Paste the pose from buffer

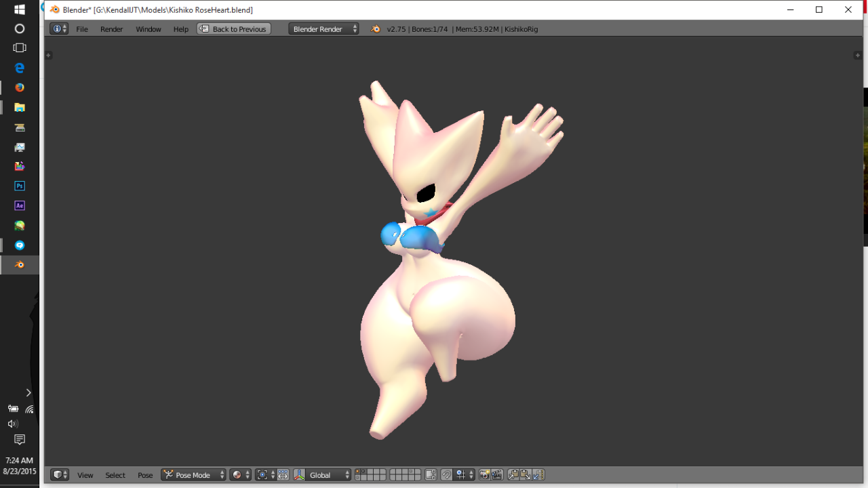point(526,475)
